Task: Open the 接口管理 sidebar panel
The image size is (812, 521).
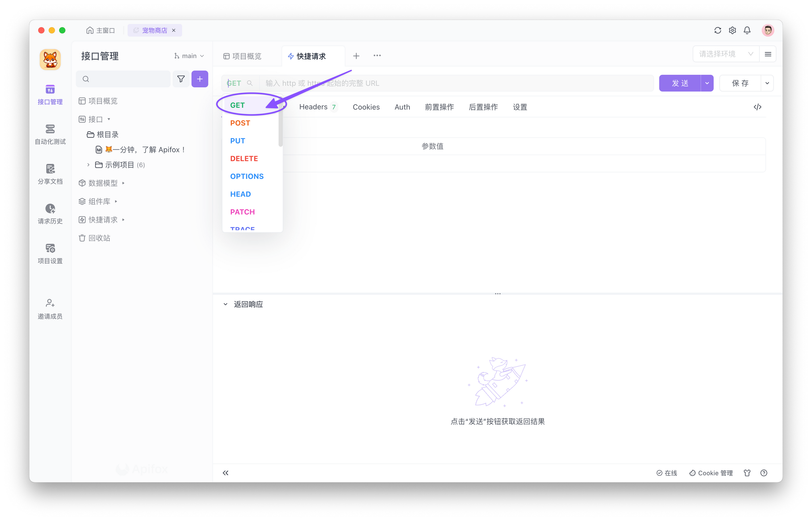Action: point(50,94)
